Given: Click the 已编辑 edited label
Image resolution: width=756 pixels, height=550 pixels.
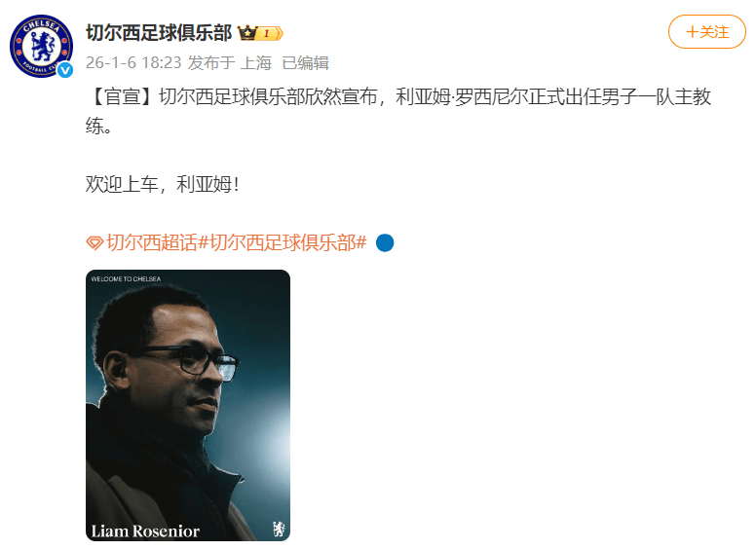Looking at the screenshot, I should [x=306, y=63].
